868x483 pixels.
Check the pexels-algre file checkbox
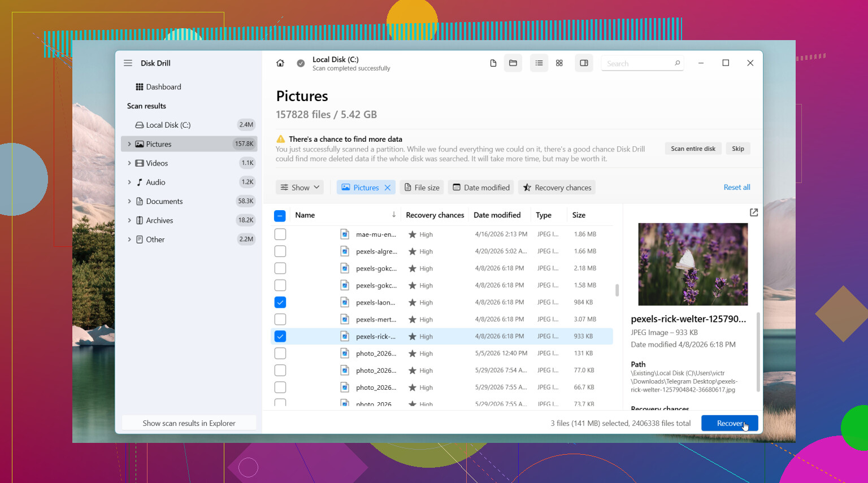point(280,251)
